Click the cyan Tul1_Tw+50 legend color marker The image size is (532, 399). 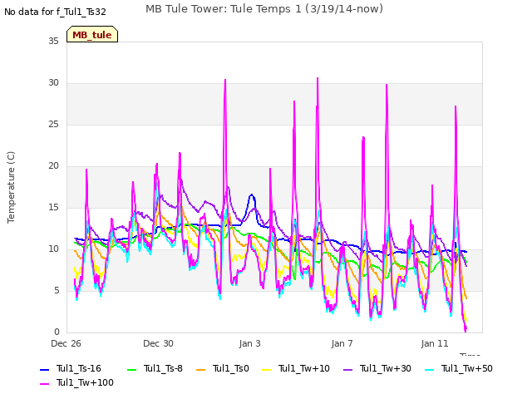(x=430, y=369)
